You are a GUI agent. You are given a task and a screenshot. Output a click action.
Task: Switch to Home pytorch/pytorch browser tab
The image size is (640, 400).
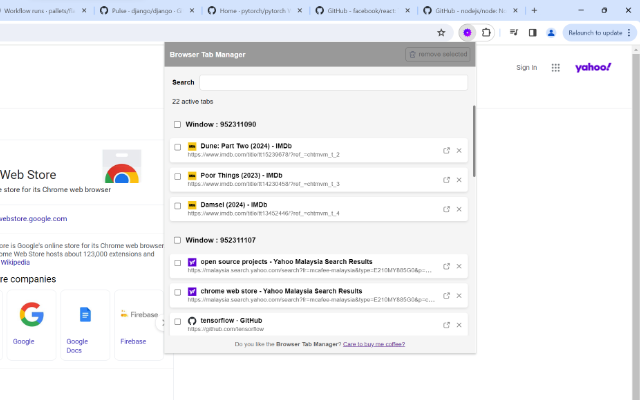pos(255,11)
